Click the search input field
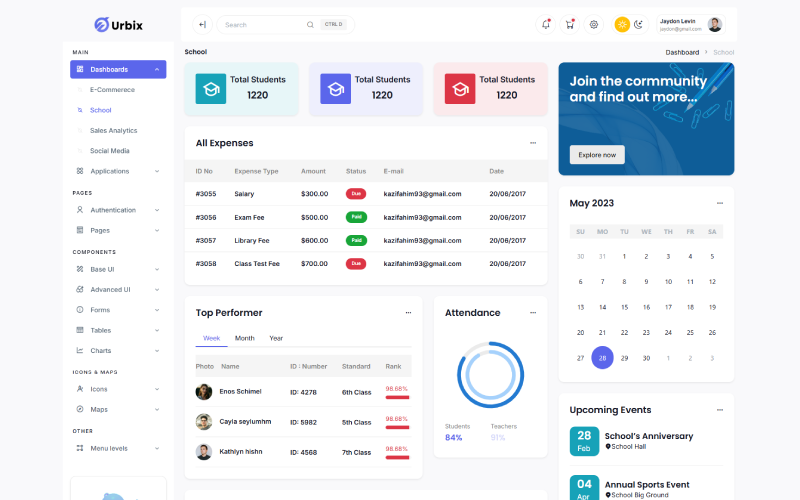 pos(265,24)
